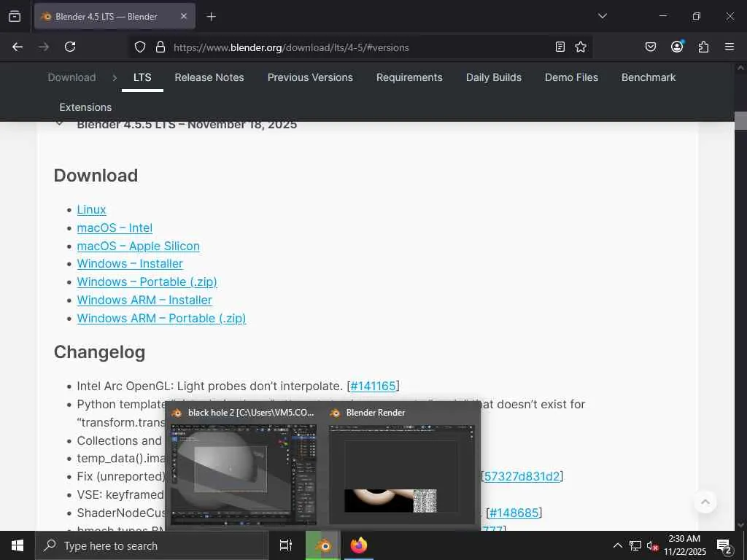Image resolution: width=747 pixels, height=560 pixels.
Task: Open the Download breadcrumb link
Action: click(71, 77)
